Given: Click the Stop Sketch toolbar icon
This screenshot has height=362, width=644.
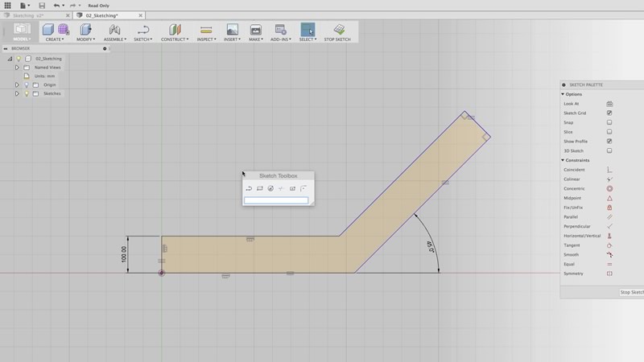Looking at the screenshot, I should tap(340, 31).
